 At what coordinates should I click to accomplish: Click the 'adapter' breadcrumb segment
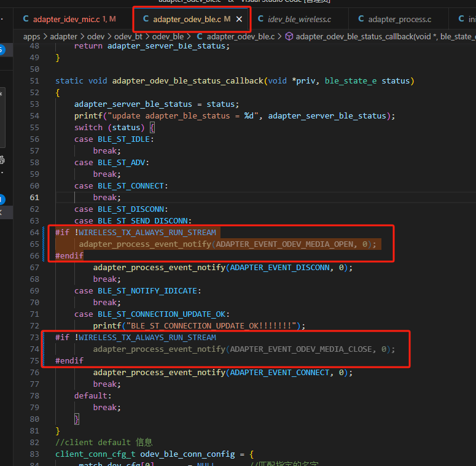click(63, 37)
